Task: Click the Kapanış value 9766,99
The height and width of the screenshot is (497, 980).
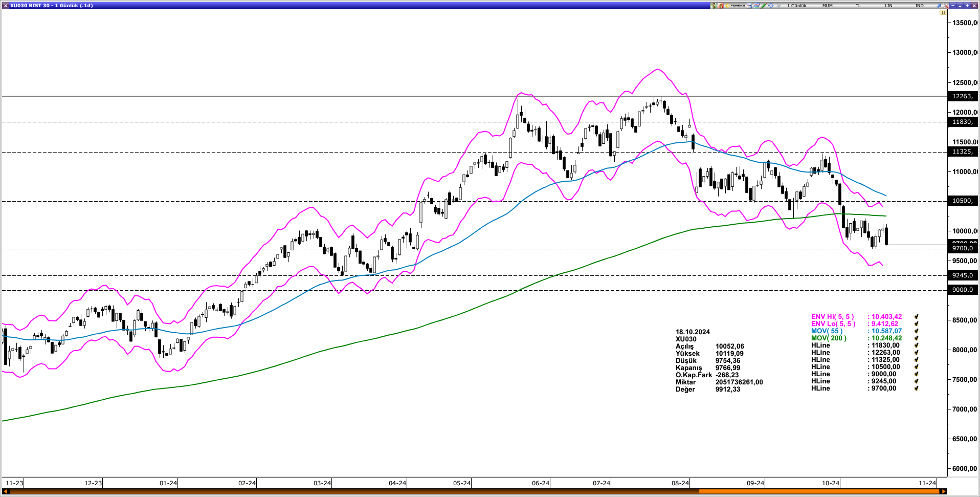Action: click(728, 368)
